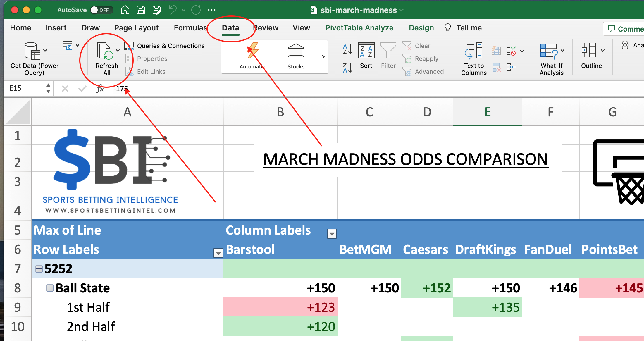Click the Reapply filter button
Viewport: 644px width, 341px height.
coord(407,58)
